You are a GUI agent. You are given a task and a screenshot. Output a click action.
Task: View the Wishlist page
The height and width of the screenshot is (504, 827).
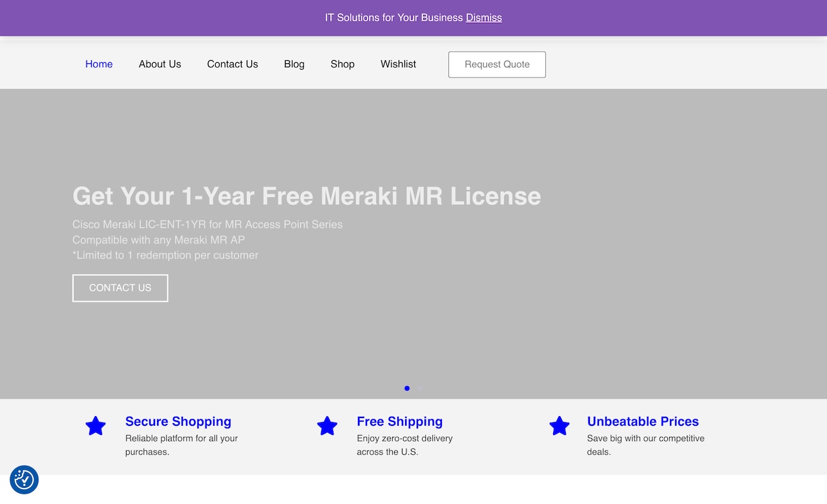398,64
